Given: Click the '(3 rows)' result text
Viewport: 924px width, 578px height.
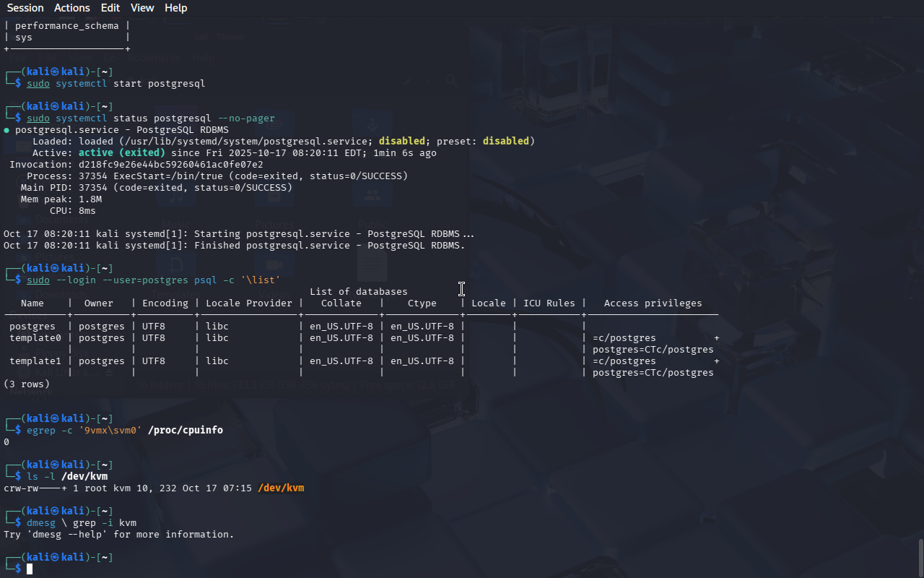Looking at the screenshot, I should click(27, 384).
